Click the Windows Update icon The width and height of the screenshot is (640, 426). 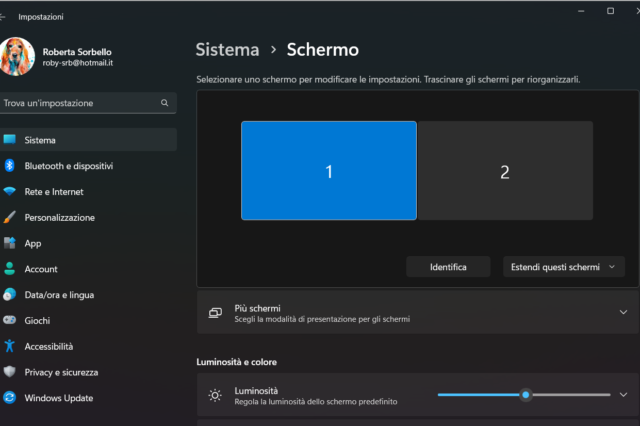point(10,398)
